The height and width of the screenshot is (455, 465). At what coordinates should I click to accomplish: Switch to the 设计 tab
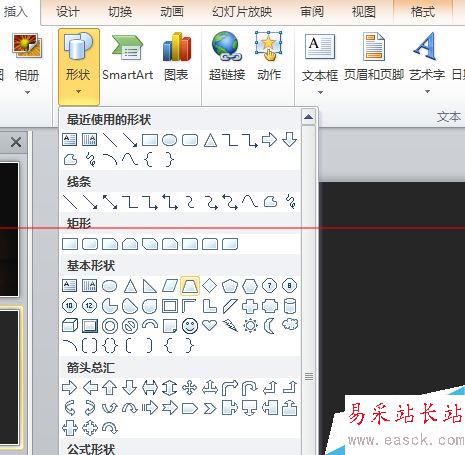68,12
